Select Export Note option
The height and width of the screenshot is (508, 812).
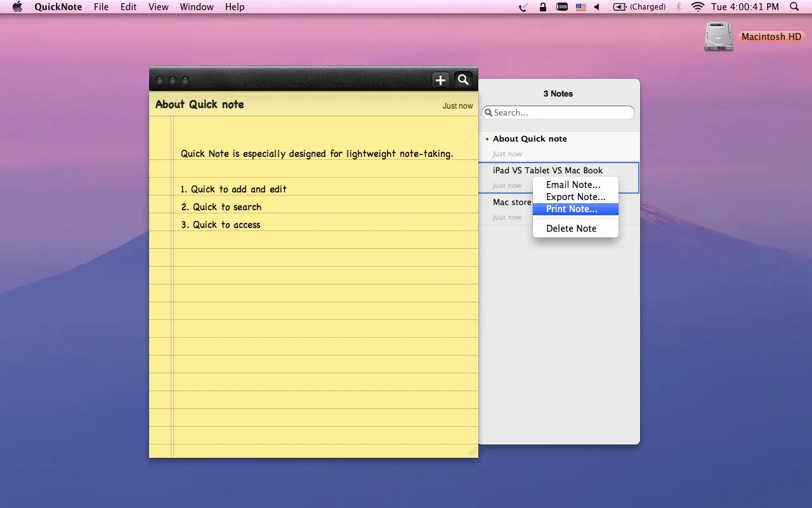(x=575, y=197)
